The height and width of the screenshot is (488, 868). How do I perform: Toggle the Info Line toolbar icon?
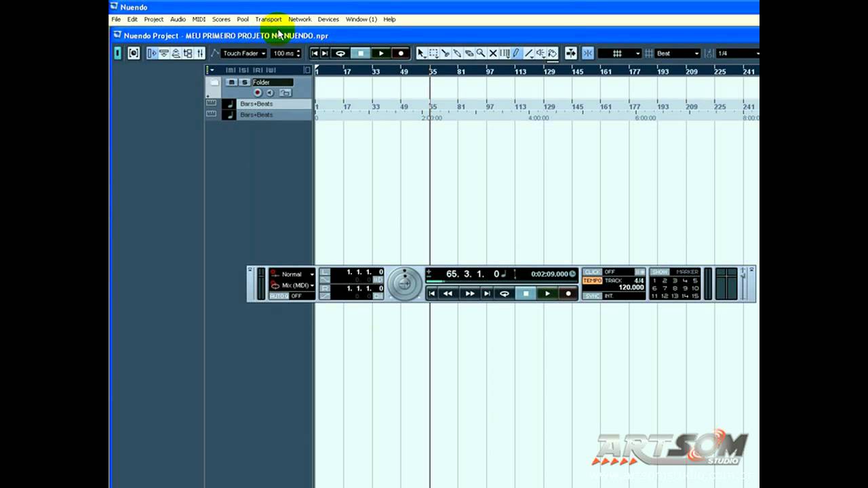coord(164,53)
